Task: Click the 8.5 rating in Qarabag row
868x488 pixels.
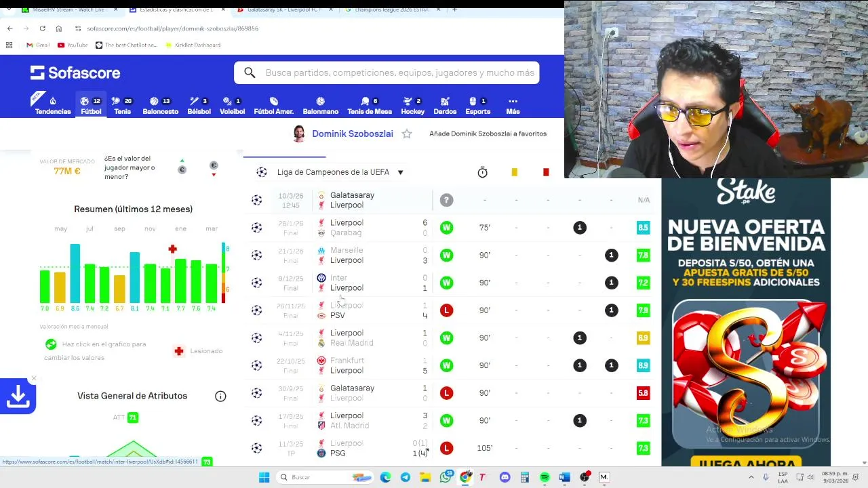Action: 643,228
